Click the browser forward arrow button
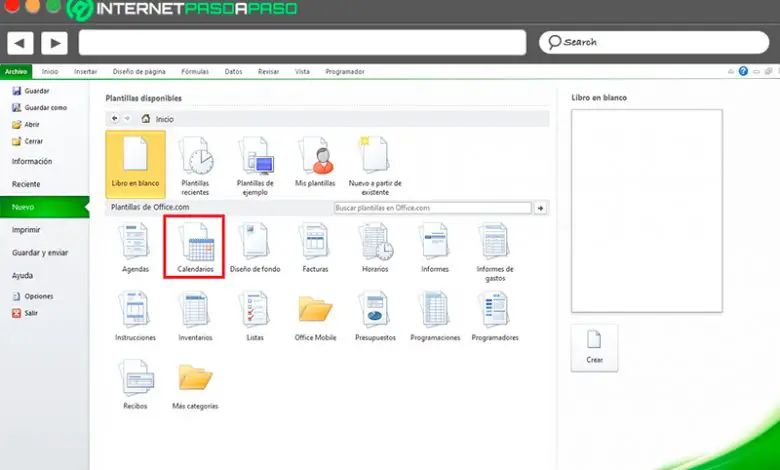 (x=54, y=43)
